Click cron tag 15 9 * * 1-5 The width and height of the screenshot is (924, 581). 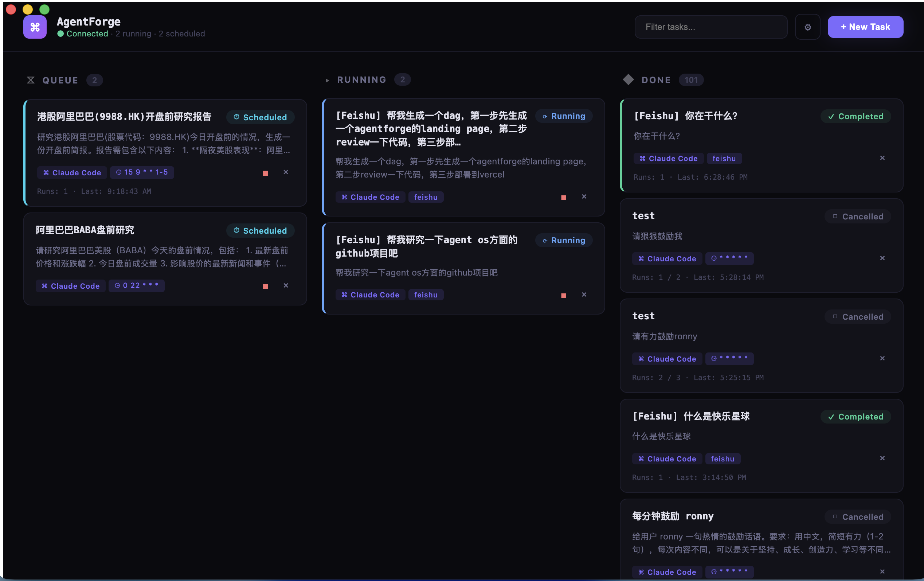point(142,172)
